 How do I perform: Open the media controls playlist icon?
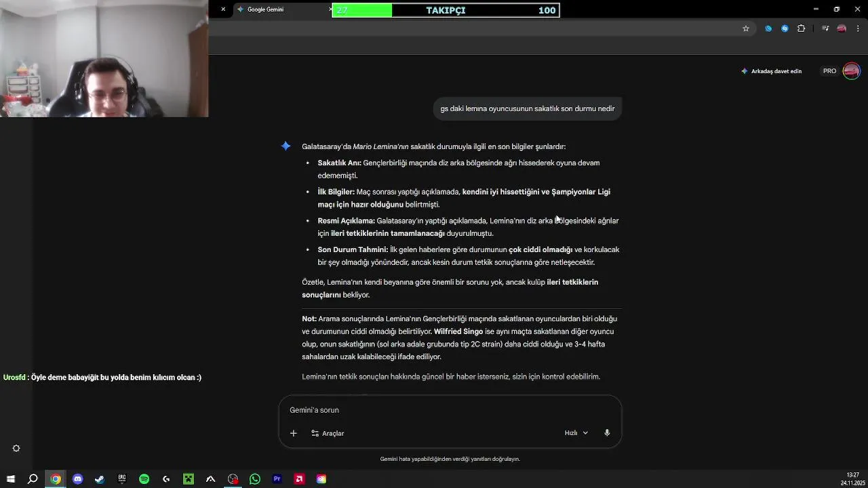click(825, 28)
